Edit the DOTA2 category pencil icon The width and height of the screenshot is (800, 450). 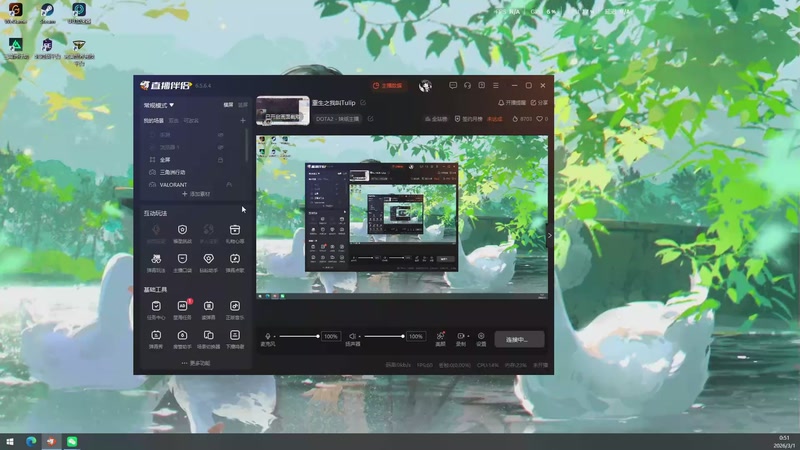(370, 119)
